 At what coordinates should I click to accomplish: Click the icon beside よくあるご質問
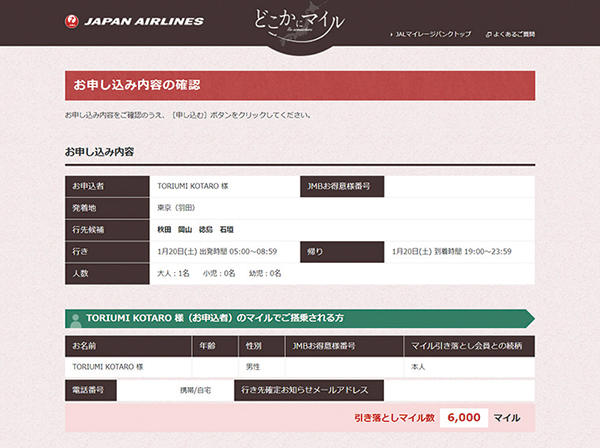pos(488,34)
